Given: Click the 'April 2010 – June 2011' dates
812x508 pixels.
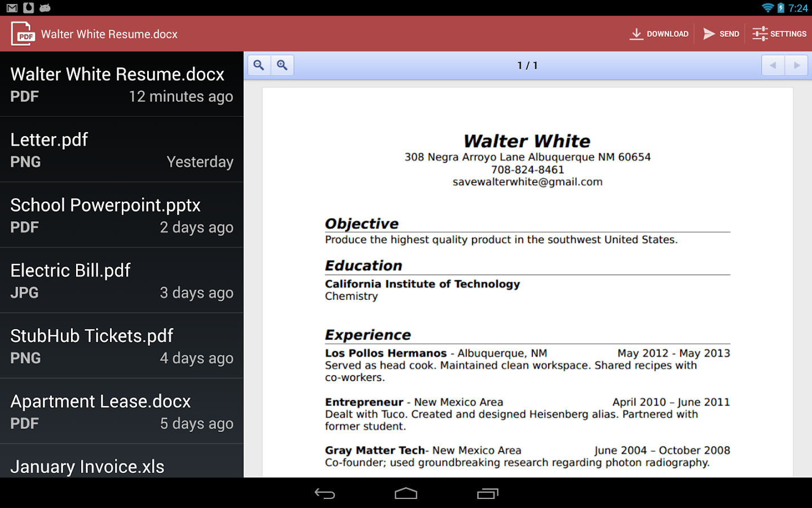Looking at the screenshot, I should 672,402.
